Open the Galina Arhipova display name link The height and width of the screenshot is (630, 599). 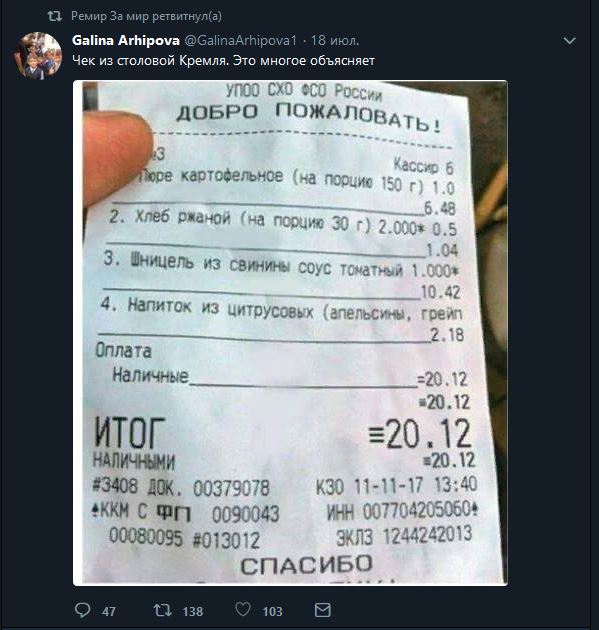click(x=126, y=40)
